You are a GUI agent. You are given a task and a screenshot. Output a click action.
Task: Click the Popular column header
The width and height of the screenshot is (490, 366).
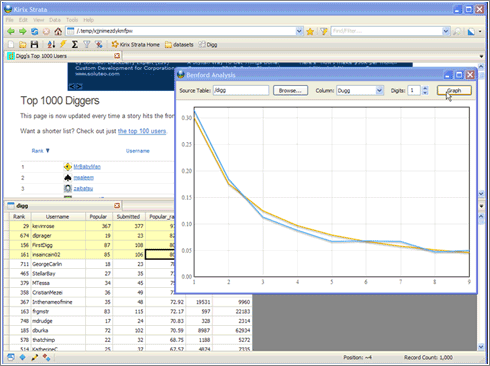[x=99, y=217]
